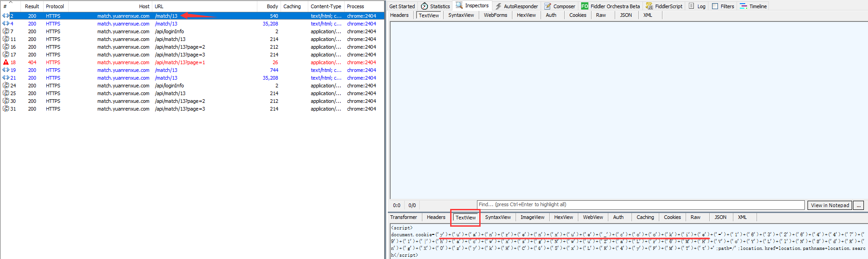This screenshot has height=259, width=868.
Task: Open FiddlerScript via its JS icon
Action: click(x=649, y=6)
